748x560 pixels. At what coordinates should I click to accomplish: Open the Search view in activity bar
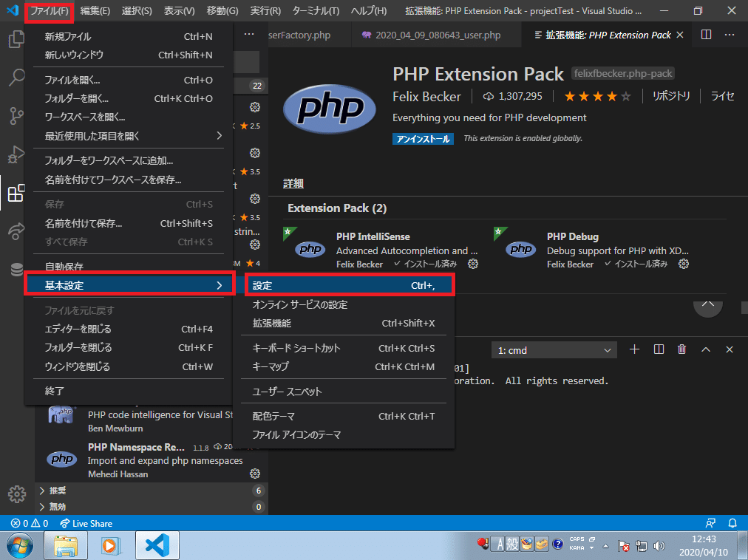(x=16, y=78)
